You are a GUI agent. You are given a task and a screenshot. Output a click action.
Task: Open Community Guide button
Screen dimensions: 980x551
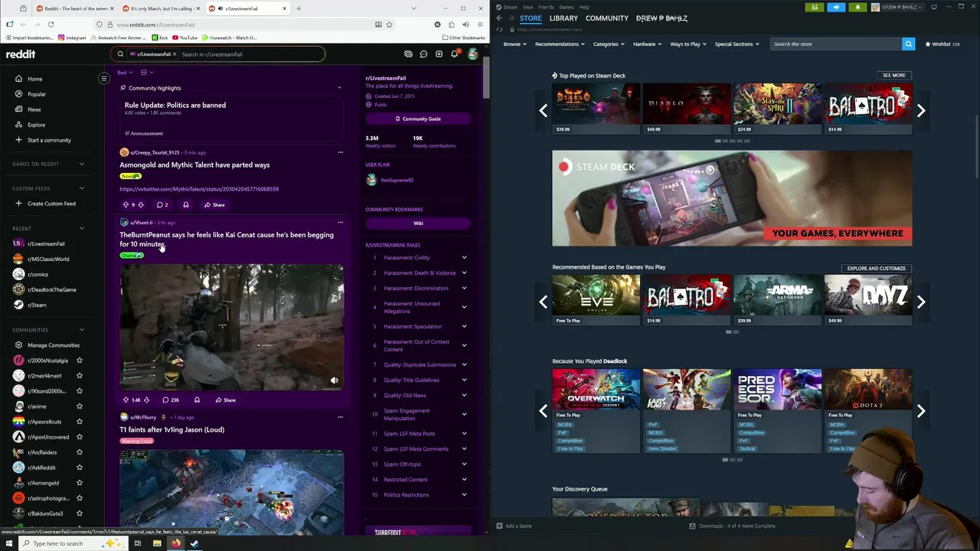418,119
